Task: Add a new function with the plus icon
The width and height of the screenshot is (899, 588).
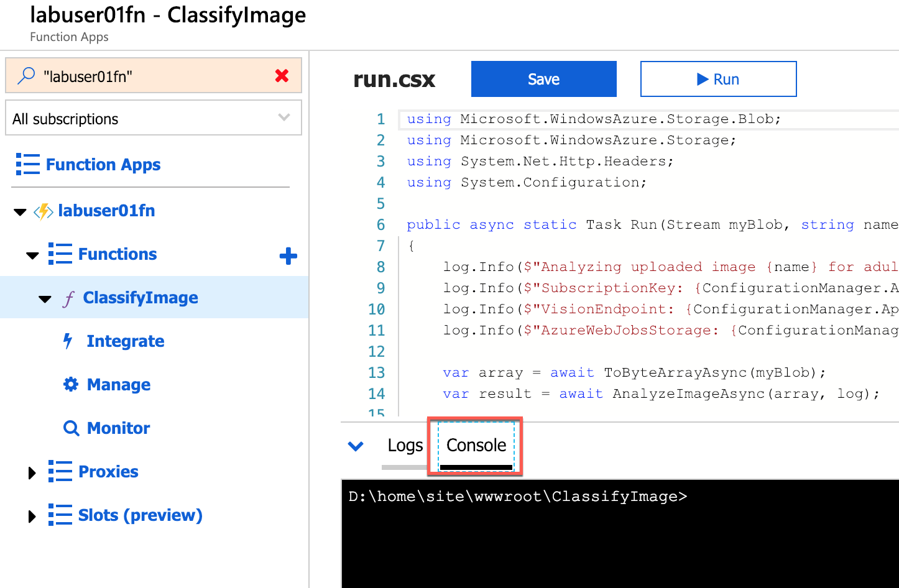Action: click(x=288, y=255)
